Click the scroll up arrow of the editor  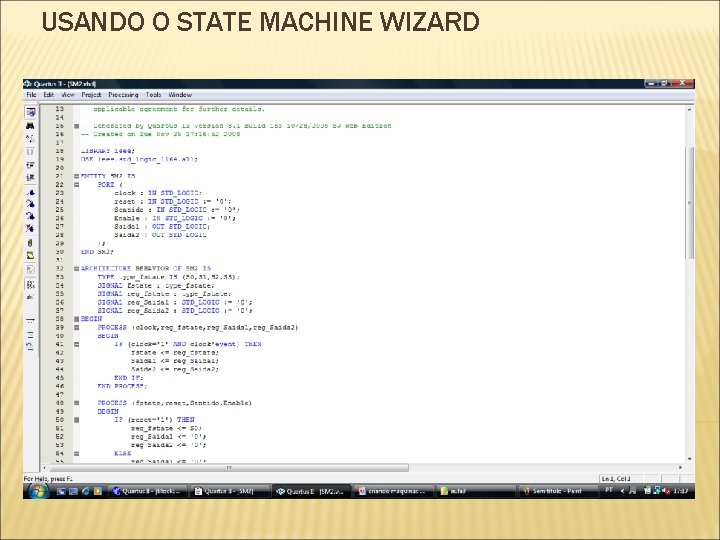[690, 109]
